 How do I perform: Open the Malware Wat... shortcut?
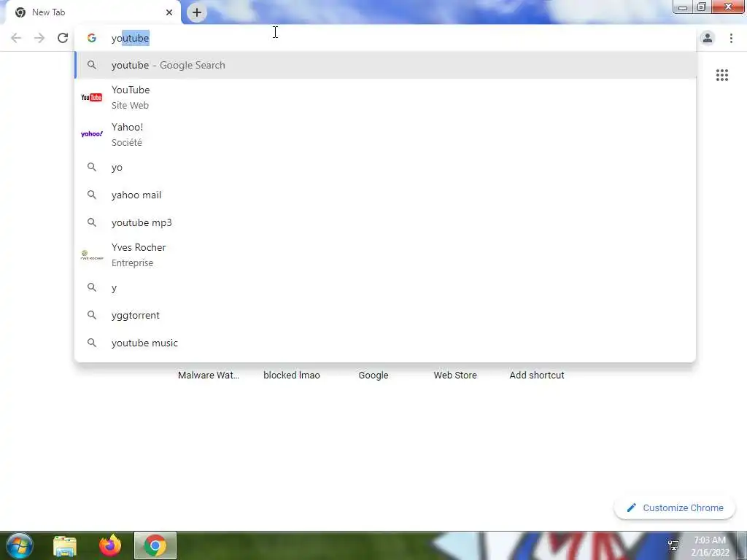tap(209, 376)
